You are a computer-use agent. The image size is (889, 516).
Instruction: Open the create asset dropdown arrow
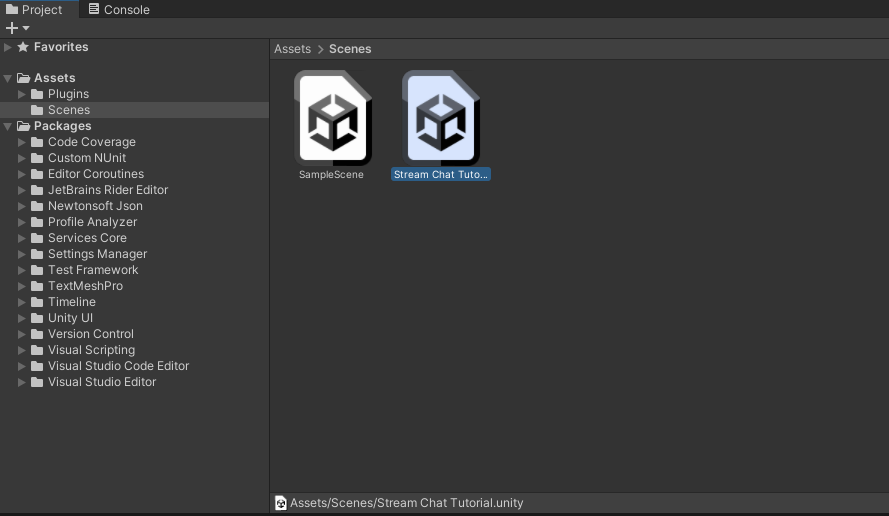(x=26, y=28)
